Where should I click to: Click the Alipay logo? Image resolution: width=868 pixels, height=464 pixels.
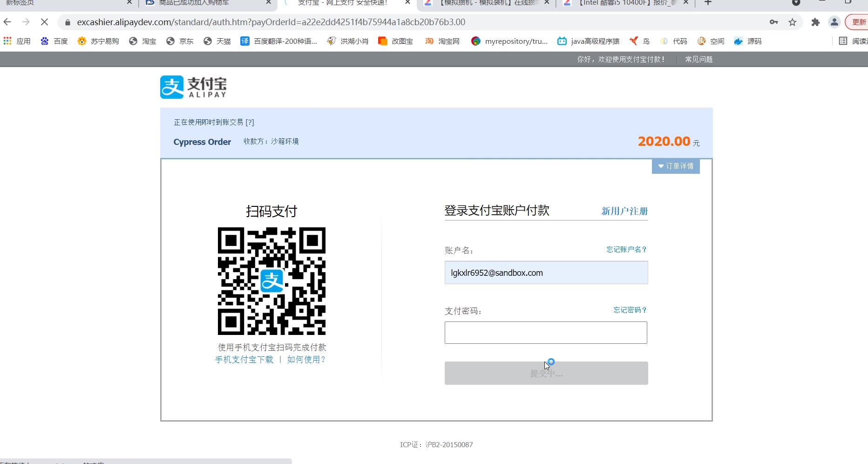pyautogui.click(x=193, y=87)
